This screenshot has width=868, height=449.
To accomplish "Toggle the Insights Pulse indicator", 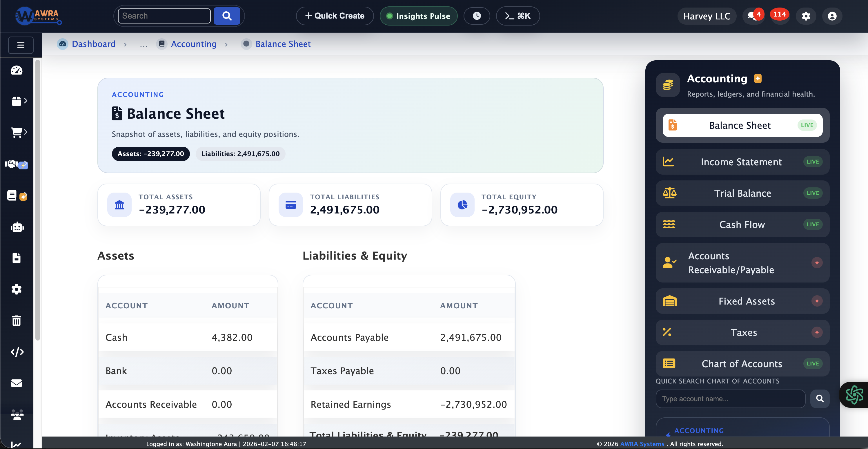I will point(419,15).
